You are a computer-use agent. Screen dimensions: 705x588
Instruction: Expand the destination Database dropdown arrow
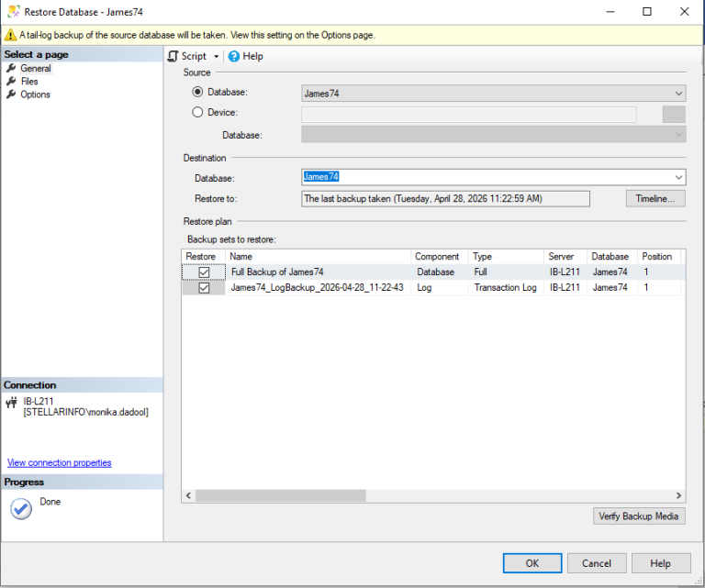pos(678,177)
